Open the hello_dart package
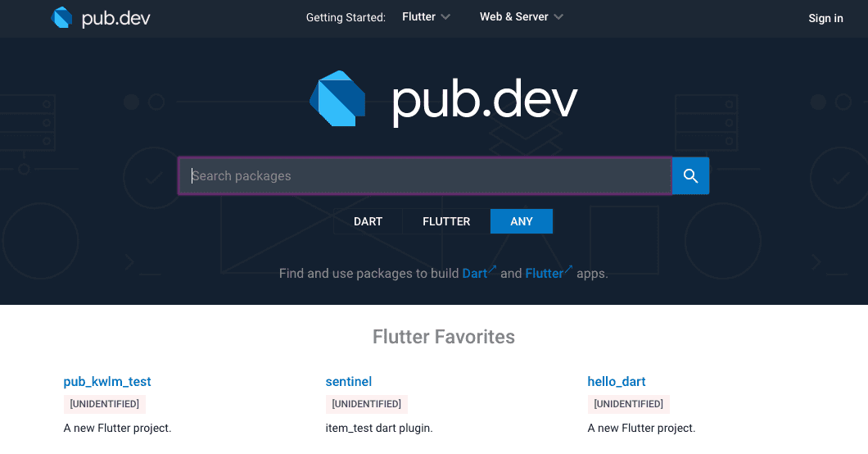Screen dimensions: 868x454 617,381
